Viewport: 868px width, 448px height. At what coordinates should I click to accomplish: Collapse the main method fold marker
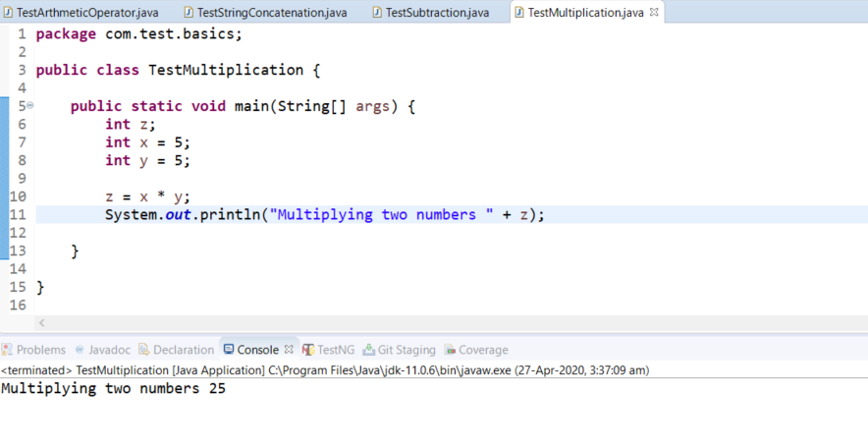click(x=30, y=106)
